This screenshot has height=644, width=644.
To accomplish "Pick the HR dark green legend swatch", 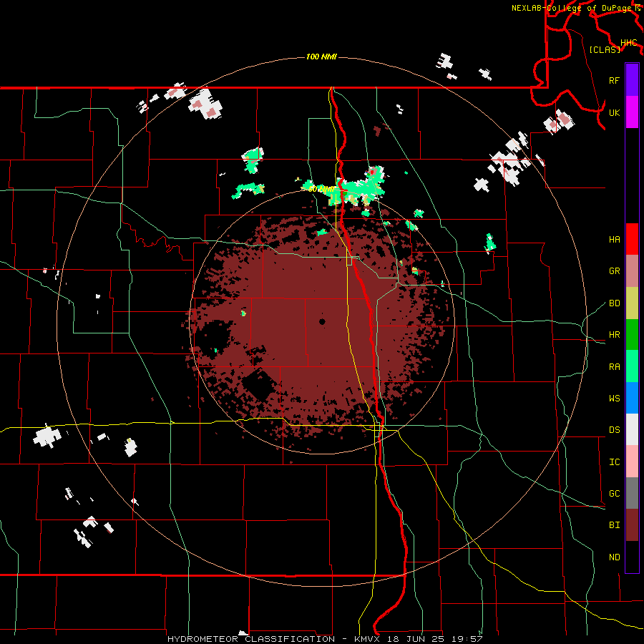I will [x=632, y=335].
